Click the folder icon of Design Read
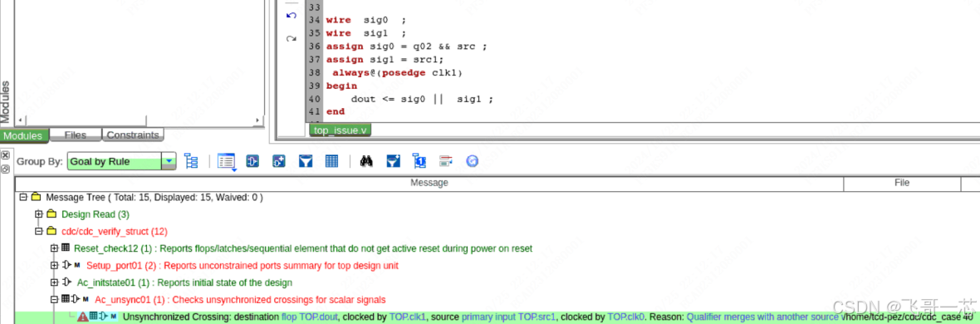This screenshot has height=324, width=980. (x=51, y=214)
